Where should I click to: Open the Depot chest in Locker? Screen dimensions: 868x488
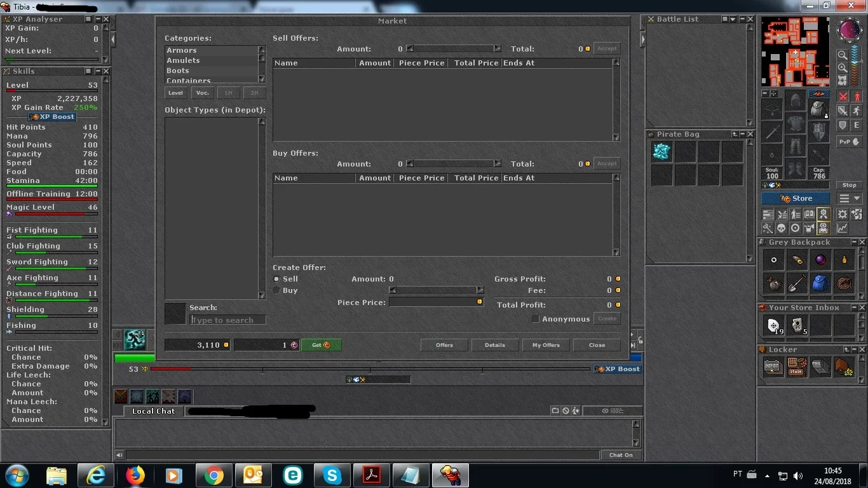[x=773, y=367]
